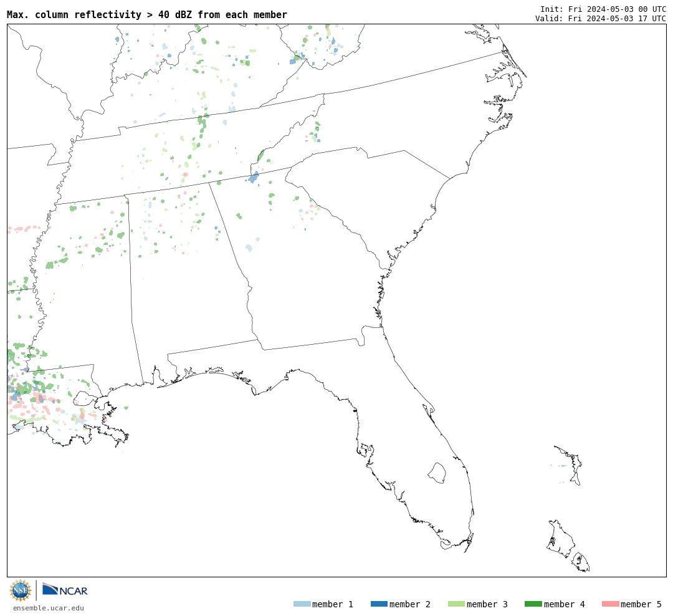Select the member 5 pink legend swatch
The image size is (673, 616).
click(x=610, y=604)
